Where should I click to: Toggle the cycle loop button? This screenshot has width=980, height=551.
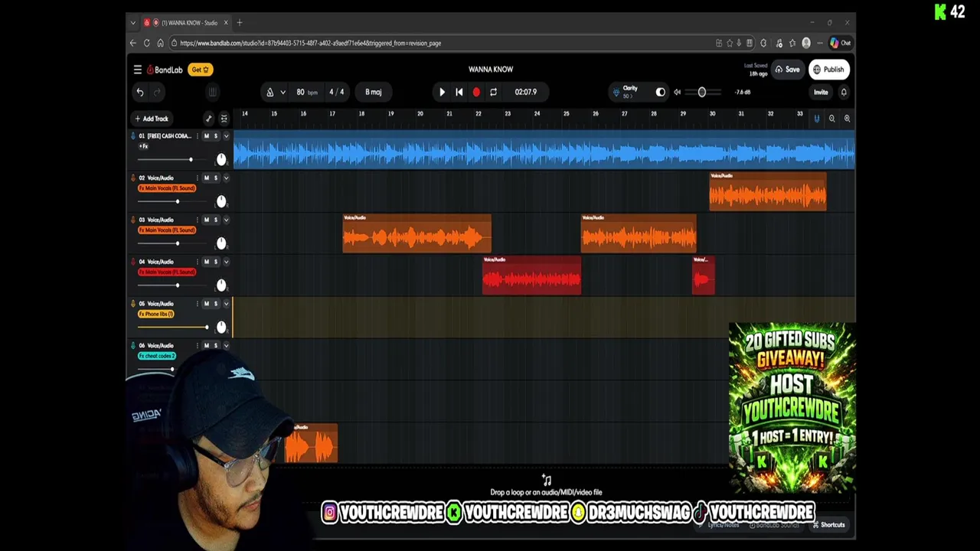coord(494,92)
